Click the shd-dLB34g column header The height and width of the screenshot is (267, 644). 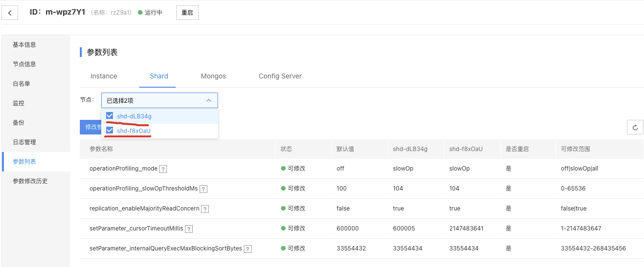point(410,149)
